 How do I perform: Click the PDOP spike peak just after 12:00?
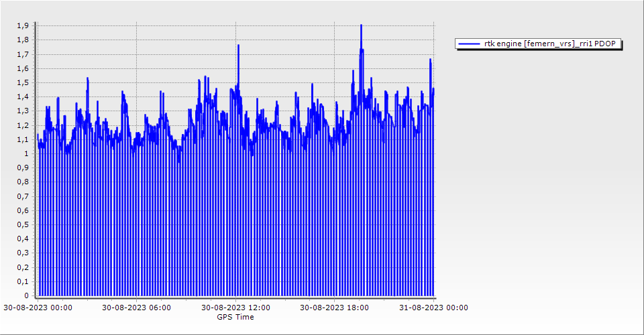[238, 46]
